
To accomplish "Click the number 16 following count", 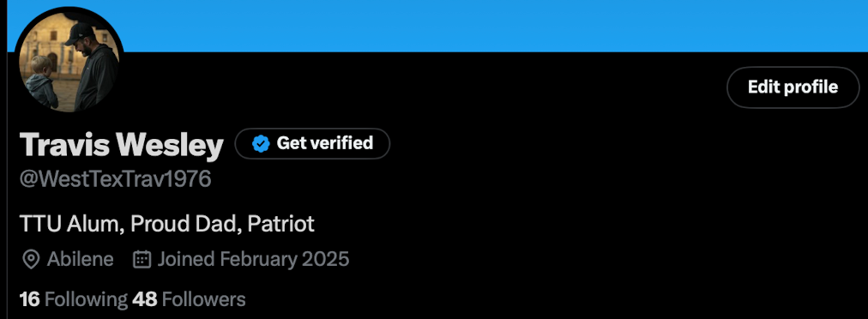I will pos(30,299).
